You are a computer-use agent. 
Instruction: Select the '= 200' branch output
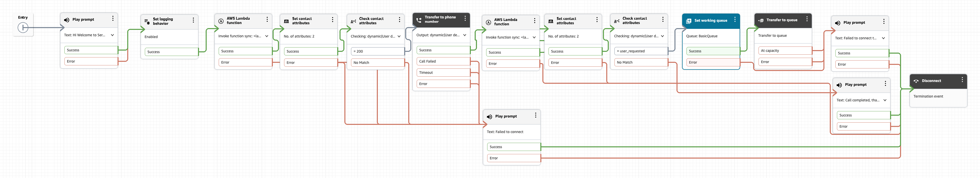pyautogui.click(x=377, y=51)
